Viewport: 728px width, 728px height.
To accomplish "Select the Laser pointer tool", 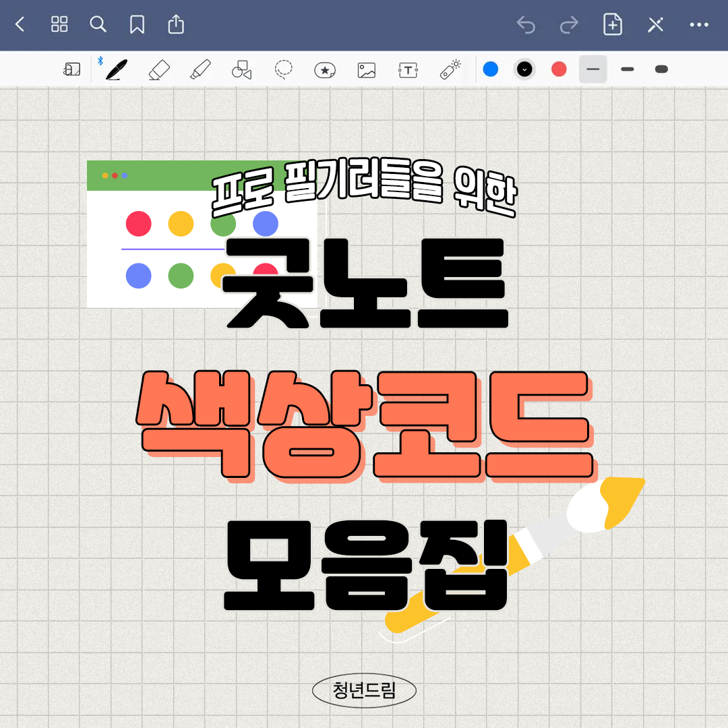I will click(450, 69).
